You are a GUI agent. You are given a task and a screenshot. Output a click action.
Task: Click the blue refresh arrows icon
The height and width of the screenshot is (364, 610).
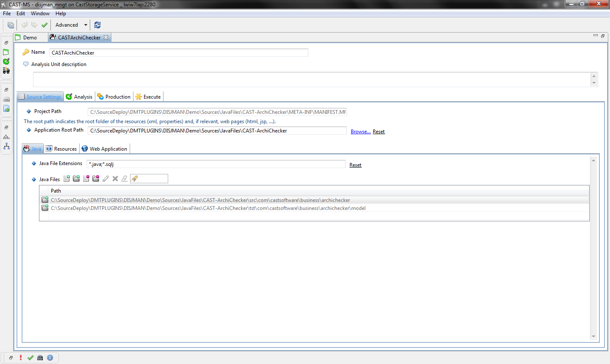click(97, 25)
